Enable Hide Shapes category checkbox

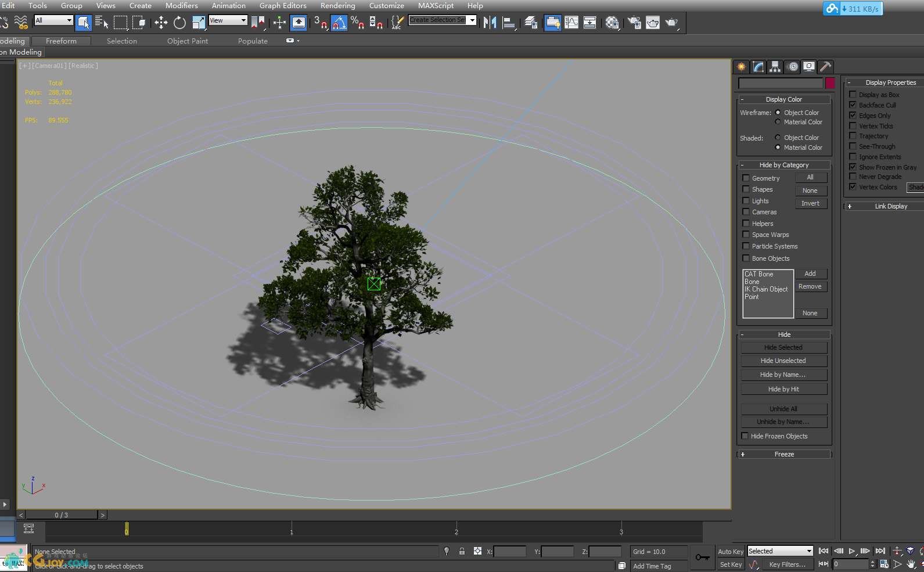(x=746, y=189)
